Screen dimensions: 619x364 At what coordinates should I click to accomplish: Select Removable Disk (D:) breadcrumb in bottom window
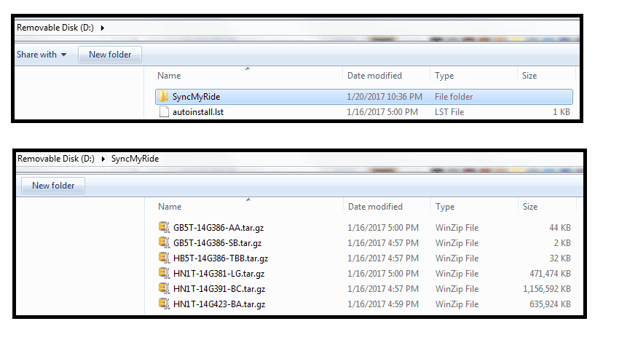56,159
